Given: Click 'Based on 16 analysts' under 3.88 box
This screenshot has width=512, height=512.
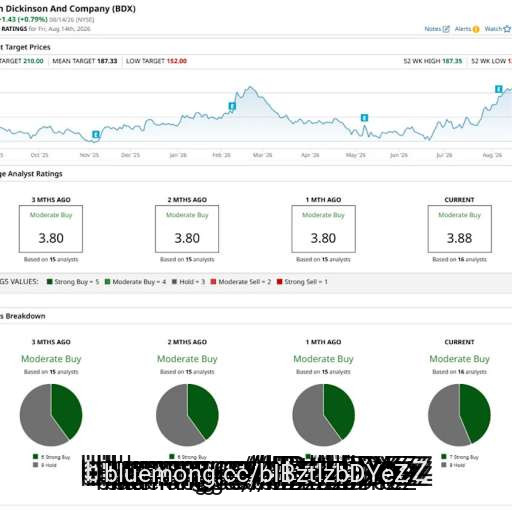Looking at the screenshot, I should [x=460, y=259].
